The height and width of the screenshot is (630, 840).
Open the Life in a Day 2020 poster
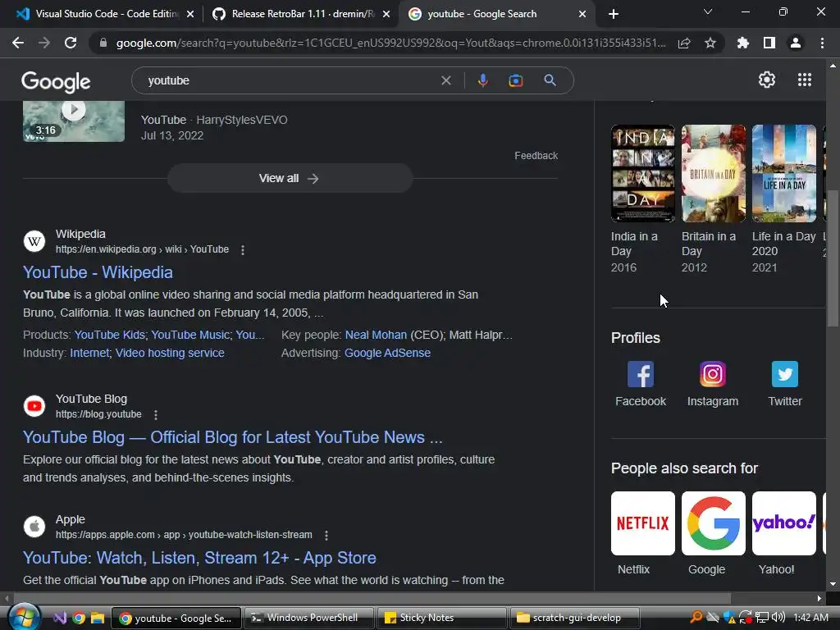pos(784,173)
